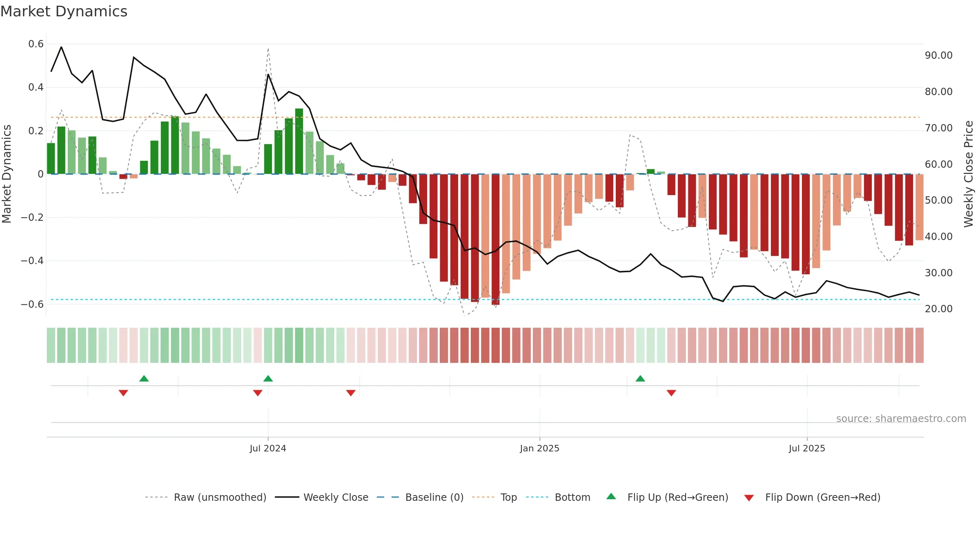Click the Jul 2025 x-axis label
The height and width of the screenshot is (551, 980).
point(807,448)
